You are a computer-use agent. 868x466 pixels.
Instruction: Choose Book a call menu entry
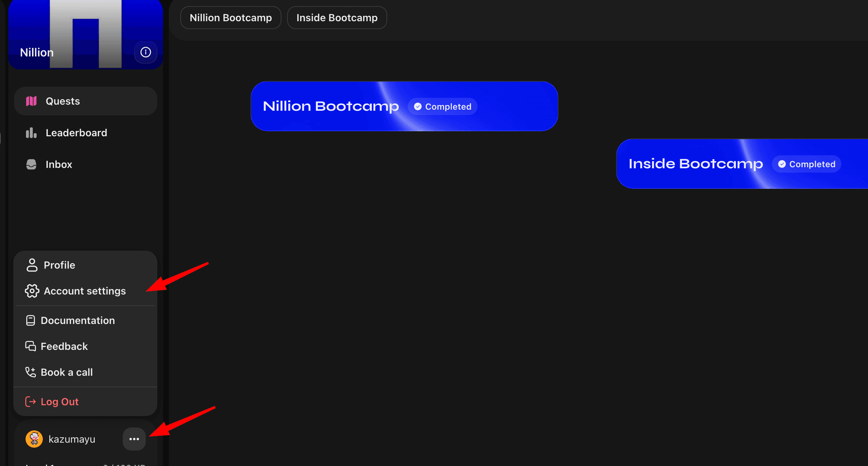click(x=85, y=372)
